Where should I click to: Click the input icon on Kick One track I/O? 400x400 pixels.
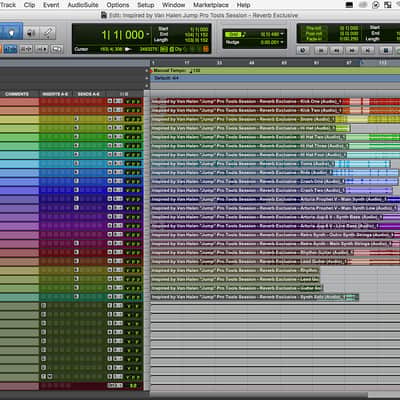[x=110, y=101]
